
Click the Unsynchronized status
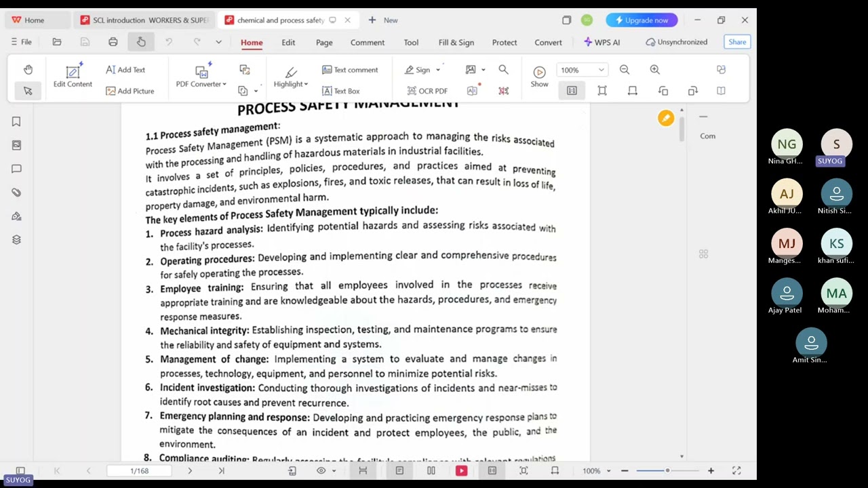[676, 42]
